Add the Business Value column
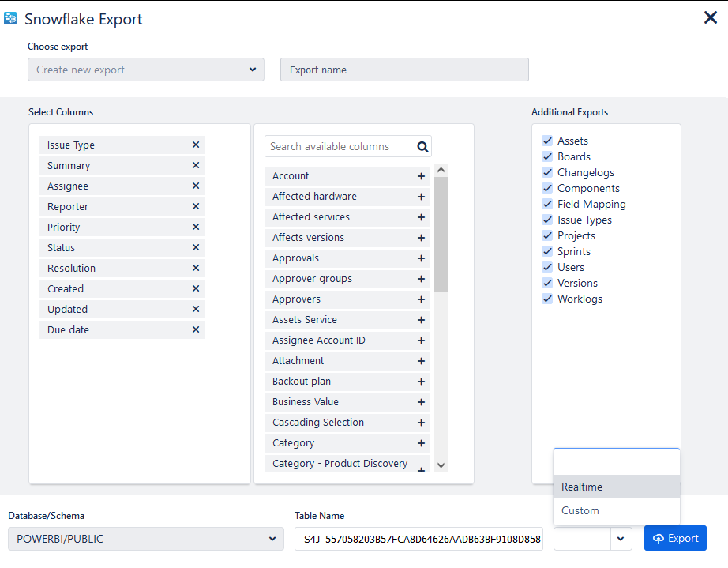Image resolution: width=728 pixels, height=568 pixels. click(421, 402)
